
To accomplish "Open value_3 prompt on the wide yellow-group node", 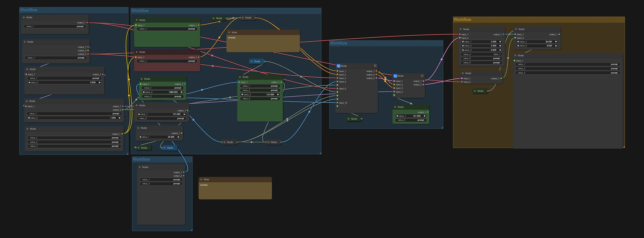I will [568, 73].
